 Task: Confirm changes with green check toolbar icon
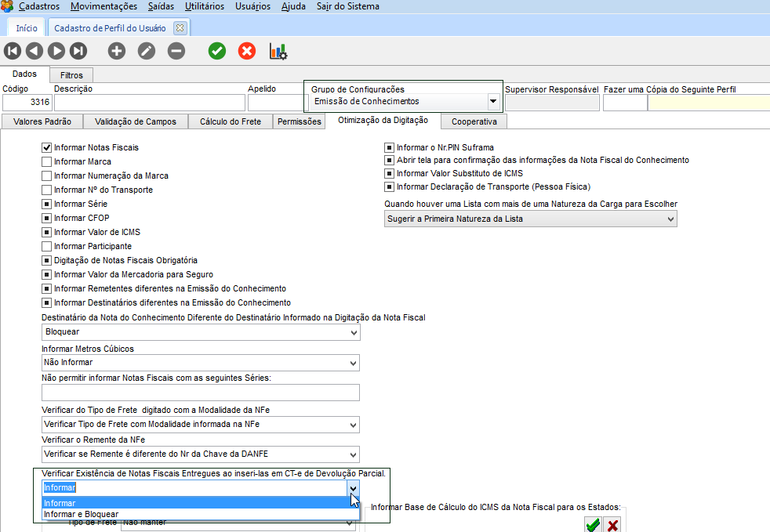(x=217, y=51)
